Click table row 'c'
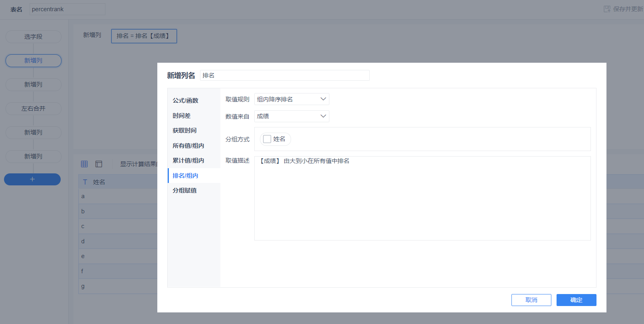 (118, 226)
